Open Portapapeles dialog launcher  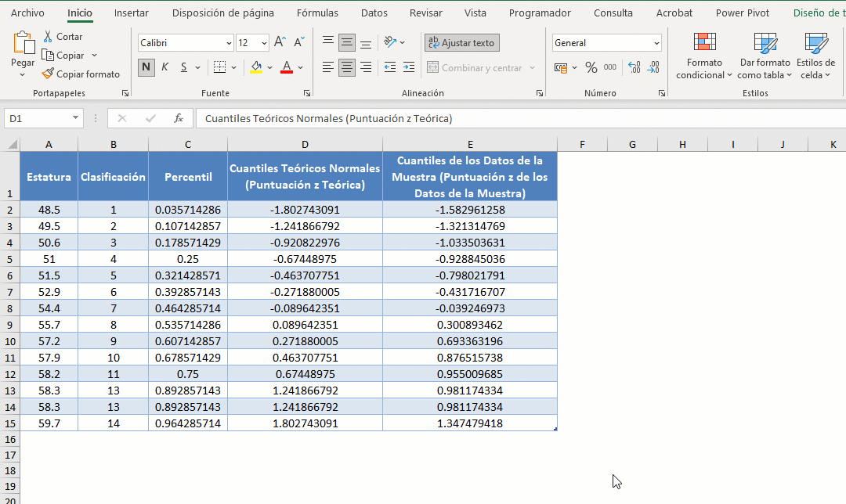pos(125,93)
